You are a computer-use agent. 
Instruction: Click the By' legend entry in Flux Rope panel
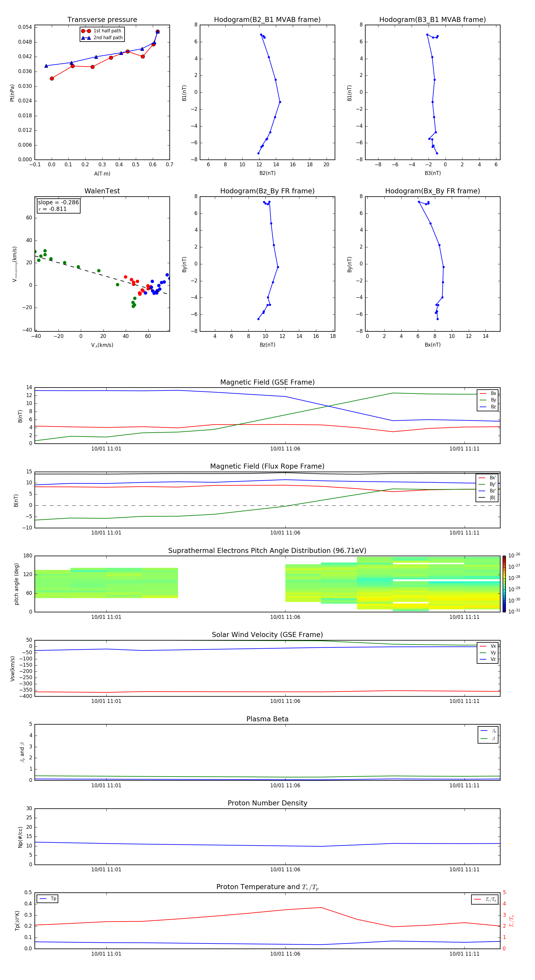[x=487, y=484]
